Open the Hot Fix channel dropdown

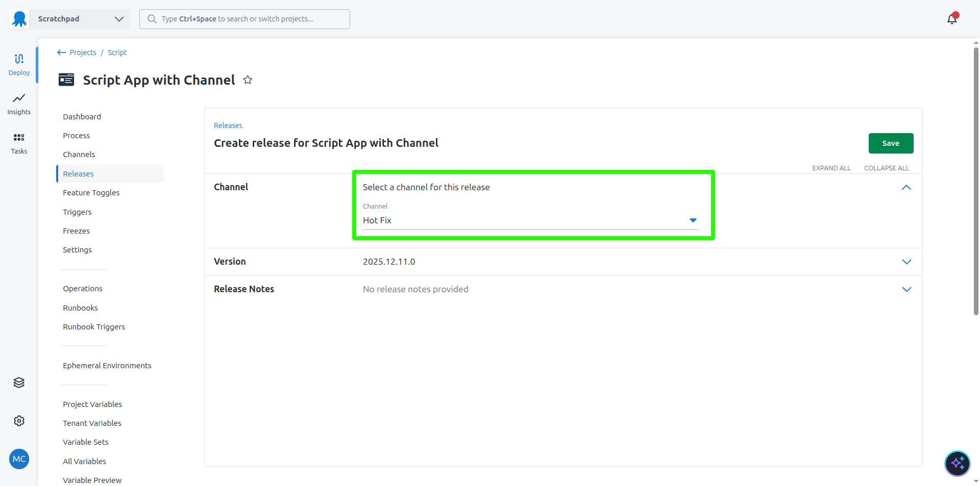pyautogui.click(x=530, y=220)
